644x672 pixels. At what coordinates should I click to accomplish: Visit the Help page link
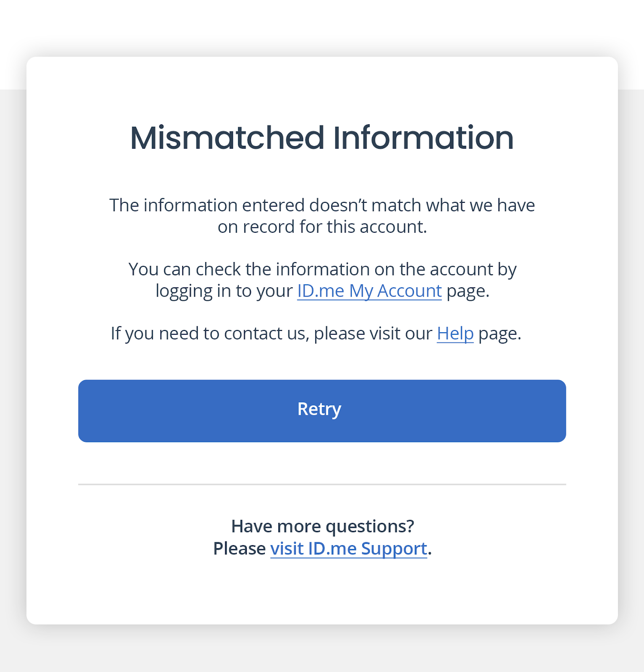pos(455,333)
